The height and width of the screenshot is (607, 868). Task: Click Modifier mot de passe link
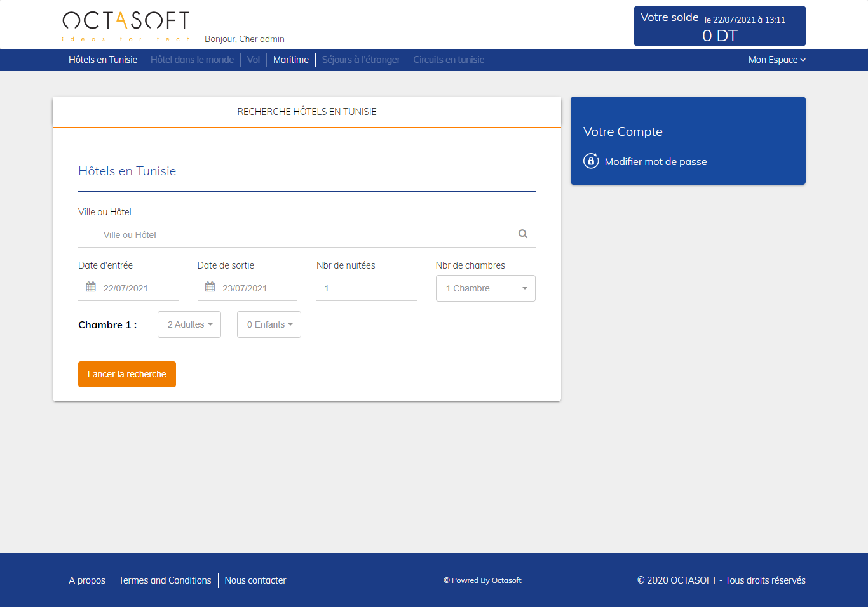click(656, 161)
